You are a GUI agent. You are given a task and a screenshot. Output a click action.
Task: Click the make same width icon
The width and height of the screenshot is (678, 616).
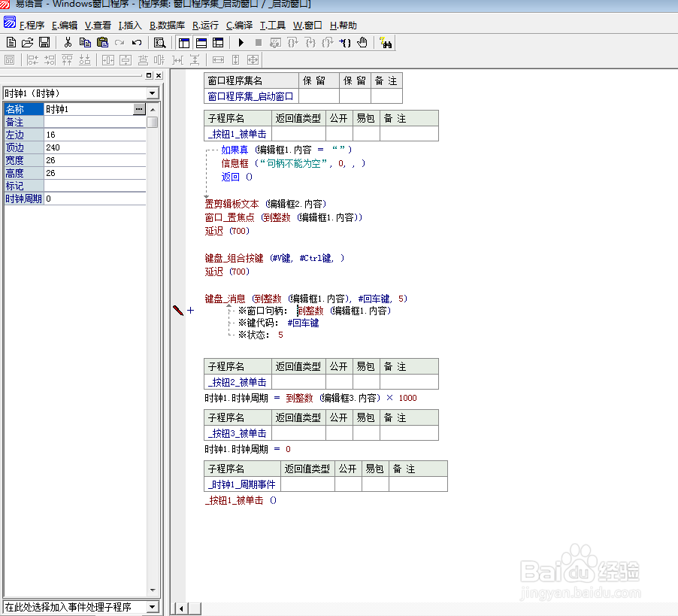[x=219, y=59]
